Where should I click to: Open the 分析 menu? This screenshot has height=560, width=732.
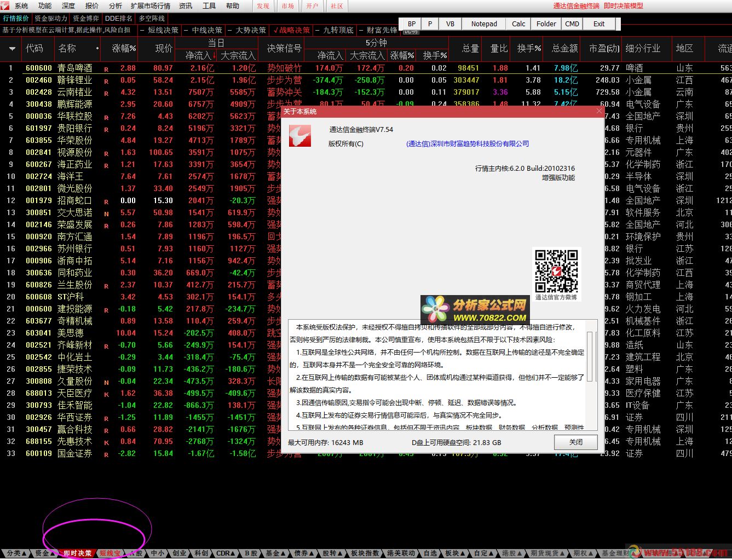pos(116,6)
